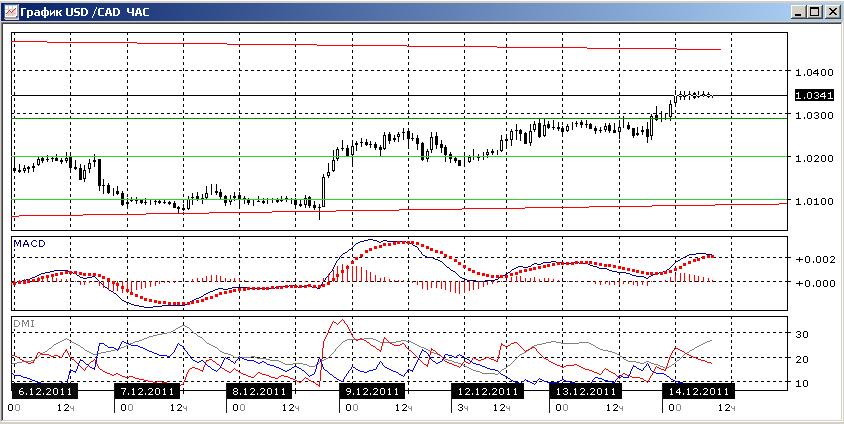Click the '3ч' time label under 12.12.2011
This screenshot has height=424, width=844.
(463, 408)
